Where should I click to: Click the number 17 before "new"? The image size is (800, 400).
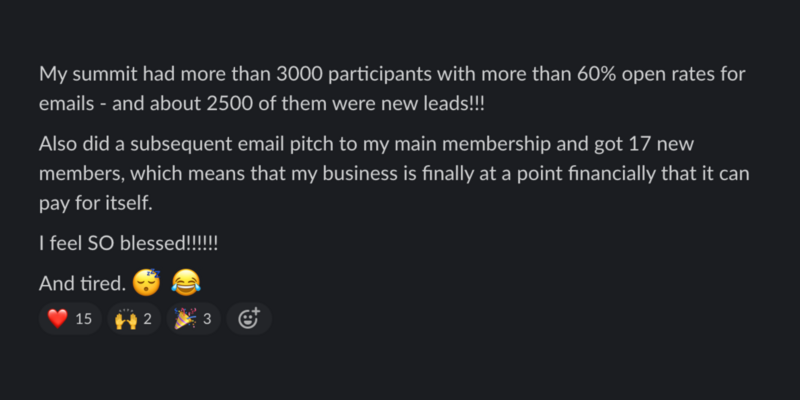coord(641,144)
